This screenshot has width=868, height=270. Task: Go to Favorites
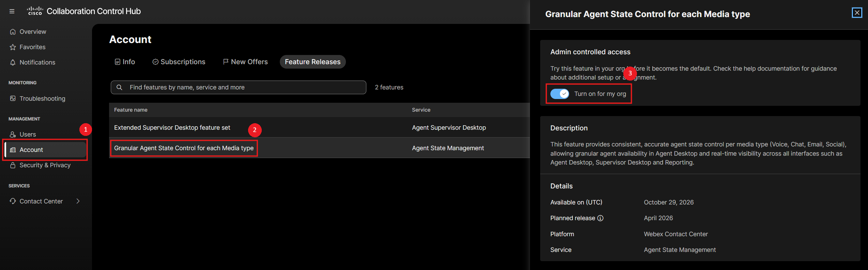tap(32, 47)
